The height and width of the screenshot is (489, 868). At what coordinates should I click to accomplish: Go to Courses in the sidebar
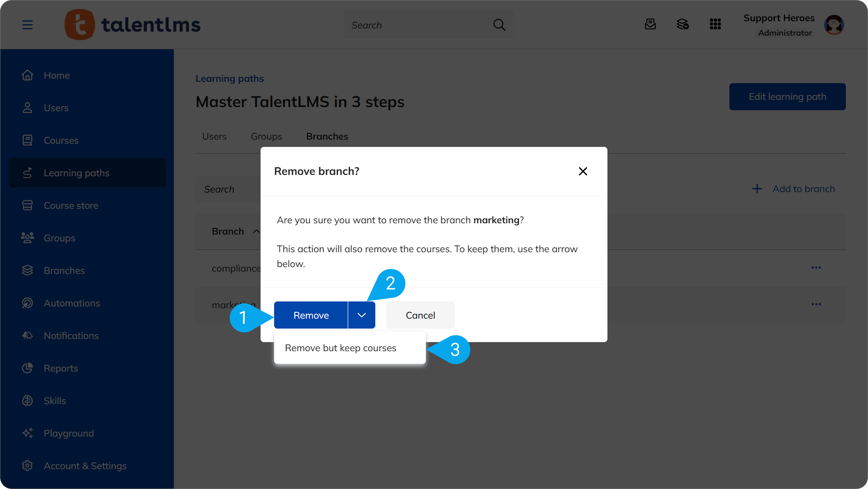click(x=87, y=140)
